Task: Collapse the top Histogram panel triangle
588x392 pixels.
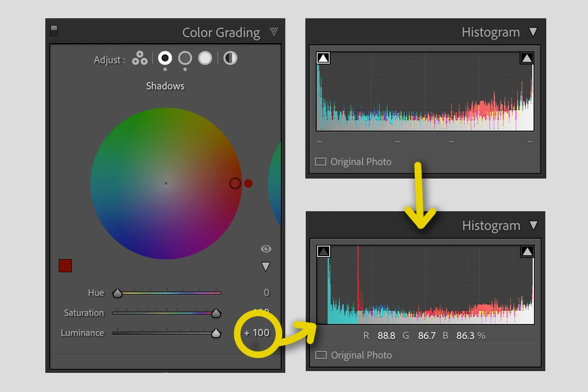Action: [x=533, y=32]
